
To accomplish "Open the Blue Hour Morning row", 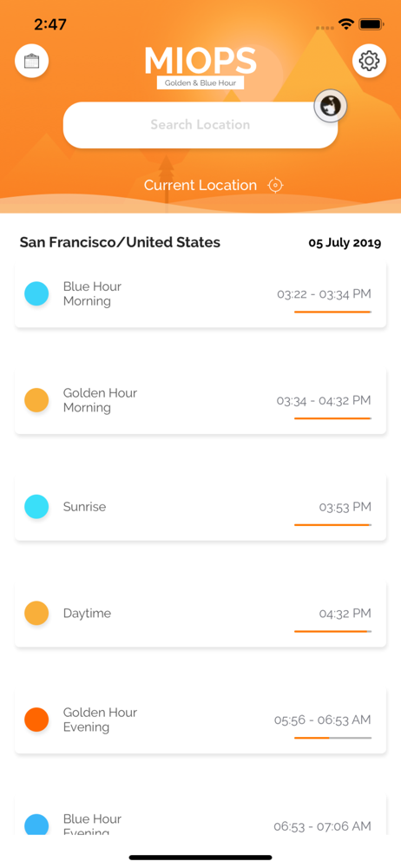I will click(200, 294).
